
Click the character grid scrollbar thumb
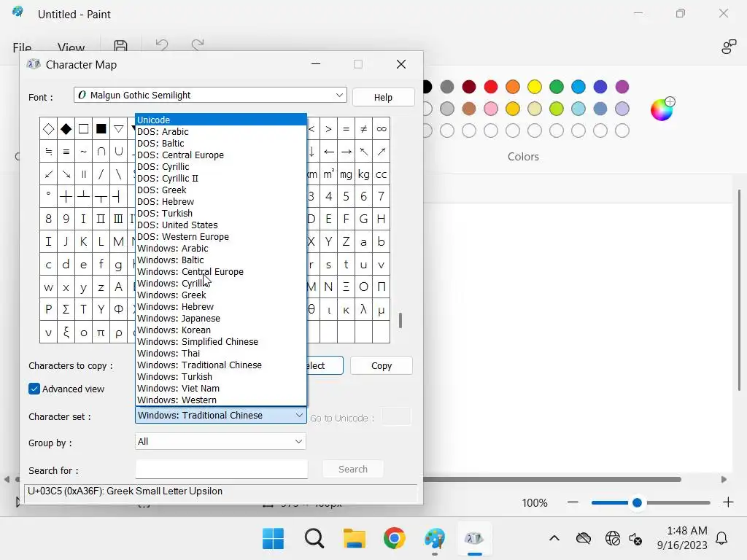pyautogui.click(x=400, y=321)
